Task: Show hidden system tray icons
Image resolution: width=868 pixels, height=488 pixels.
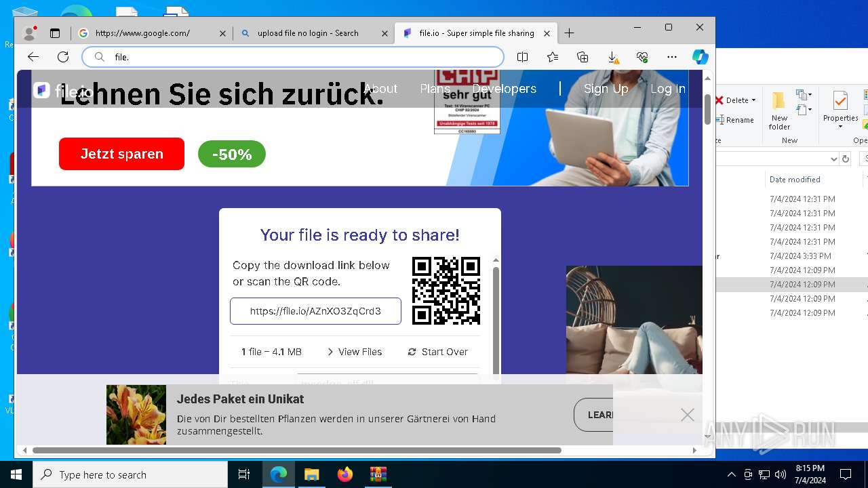Action: pyautogui.click(x=731, y=474)
